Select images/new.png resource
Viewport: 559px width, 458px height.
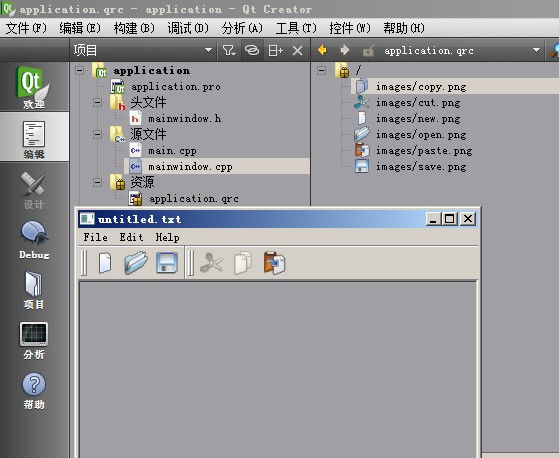[x=418, y=119]
